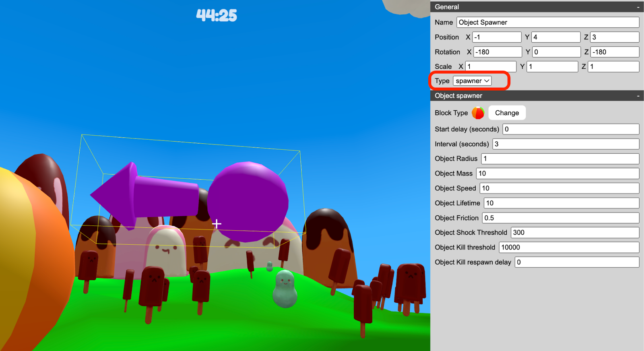Click the Object Friction field

[561, 218]
